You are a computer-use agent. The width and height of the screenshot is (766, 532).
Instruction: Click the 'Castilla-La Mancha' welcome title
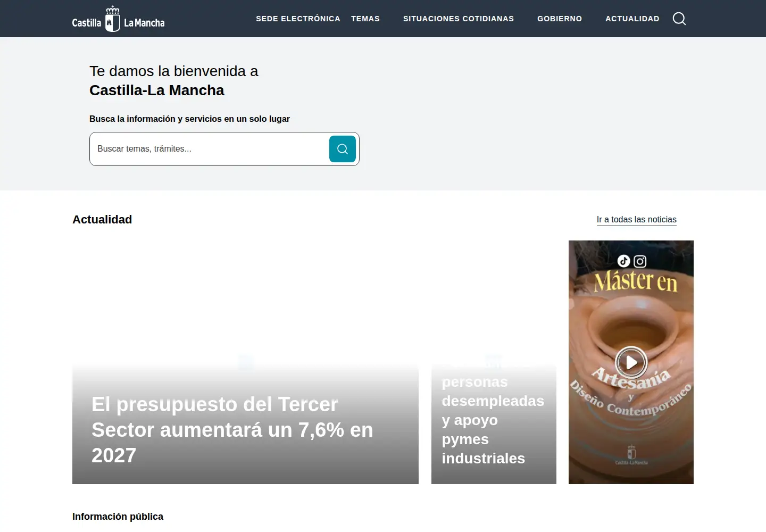(157, 90)
